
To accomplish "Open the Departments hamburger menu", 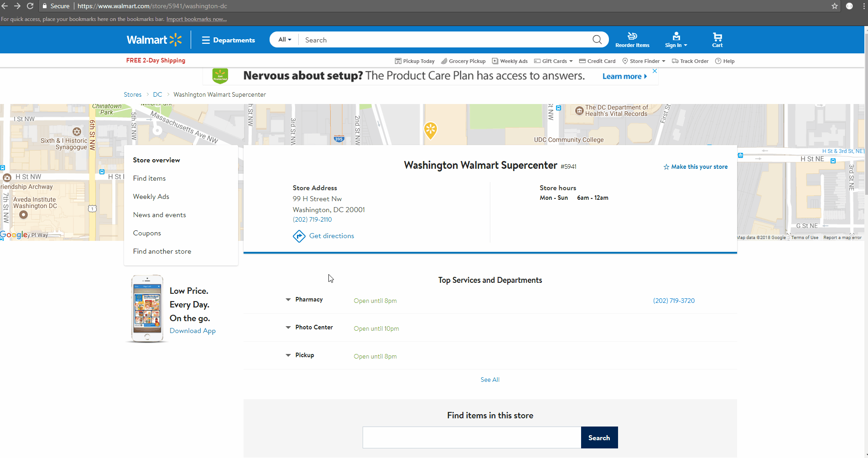I will pos(228,40).
